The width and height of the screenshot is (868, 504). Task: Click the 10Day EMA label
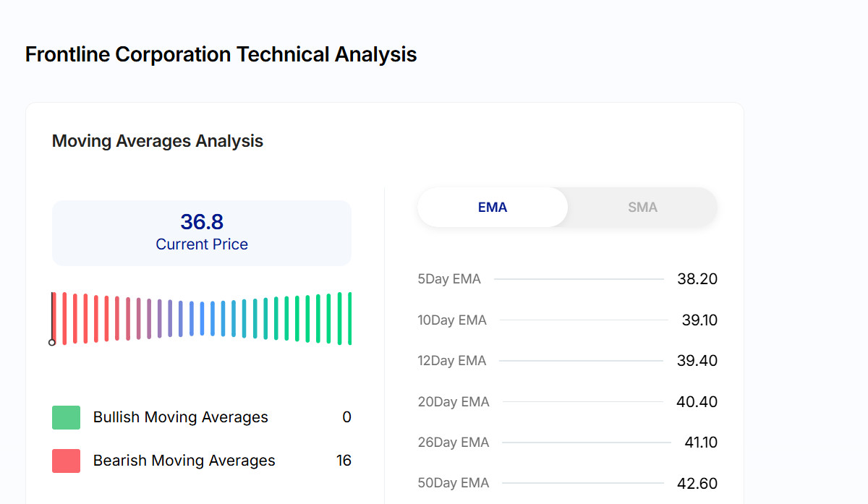click(452, 320)
